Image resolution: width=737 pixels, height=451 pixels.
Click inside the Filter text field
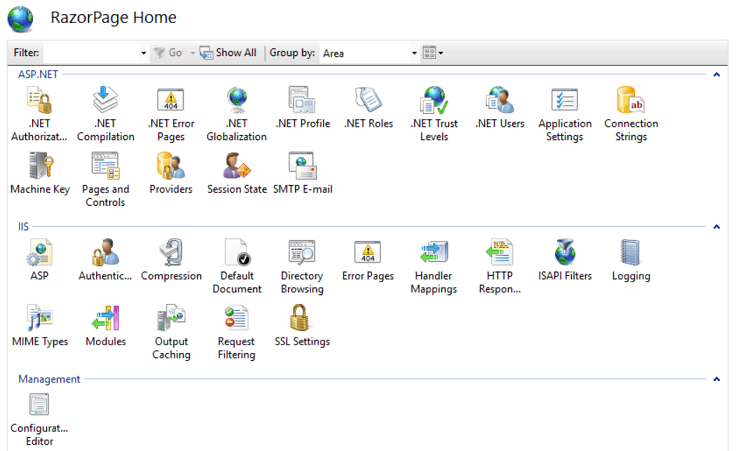point(90,53)
